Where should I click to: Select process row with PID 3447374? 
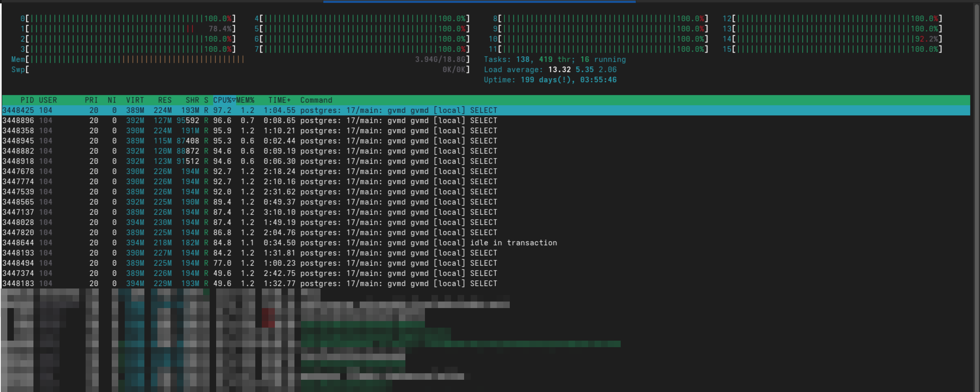point(486,273)
